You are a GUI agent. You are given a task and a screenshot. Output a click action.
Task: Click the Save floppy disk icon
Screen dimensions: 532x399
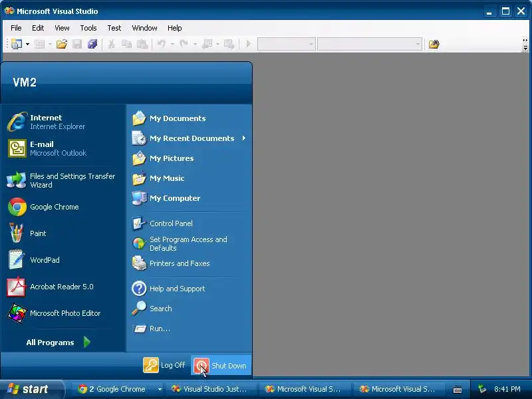pos(77,44)
